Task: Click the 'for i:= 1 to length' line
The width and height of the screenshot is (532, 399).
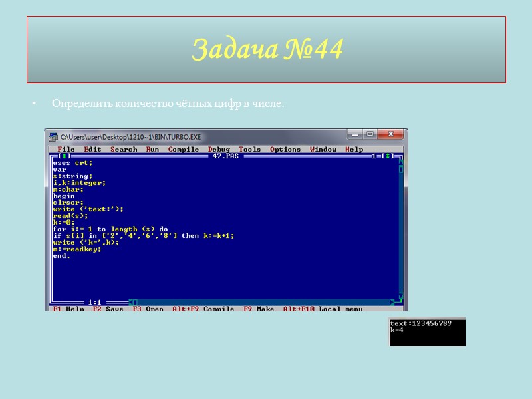Action: tap(110, 229)
